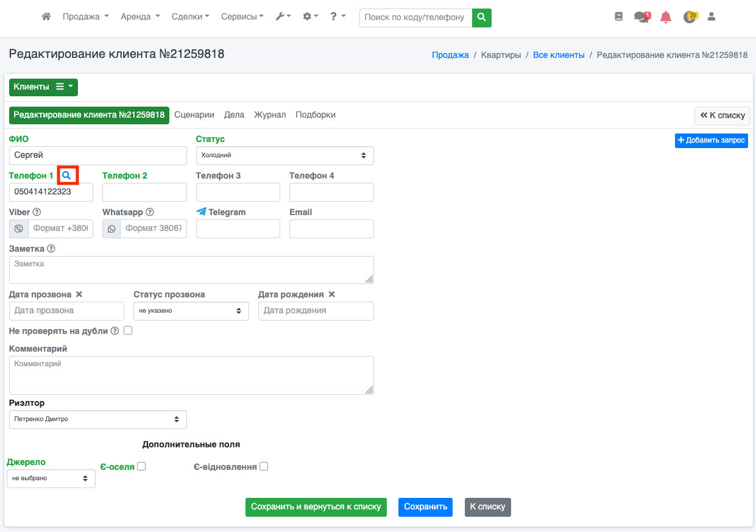This screenshot has width=756, height=532.
Task: Click the Добавить запрос button
Action: 711,140
